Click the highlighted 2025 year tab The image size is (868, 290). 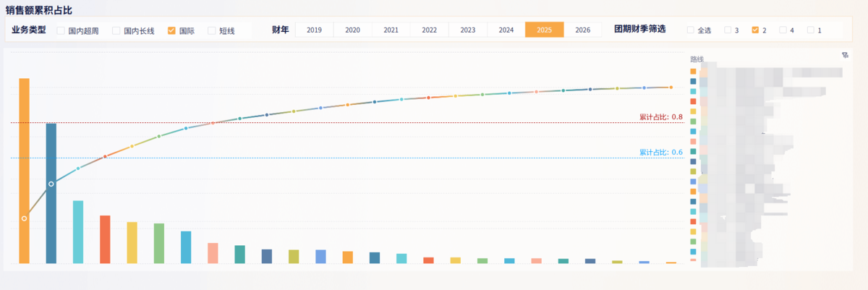click(544, 30)
